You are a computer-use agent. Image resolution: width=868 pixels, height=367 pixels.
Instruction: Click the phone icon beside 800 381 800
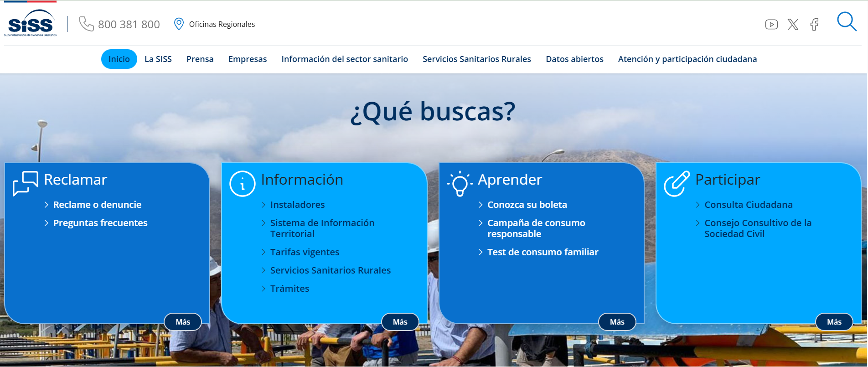tap(86, 24)
